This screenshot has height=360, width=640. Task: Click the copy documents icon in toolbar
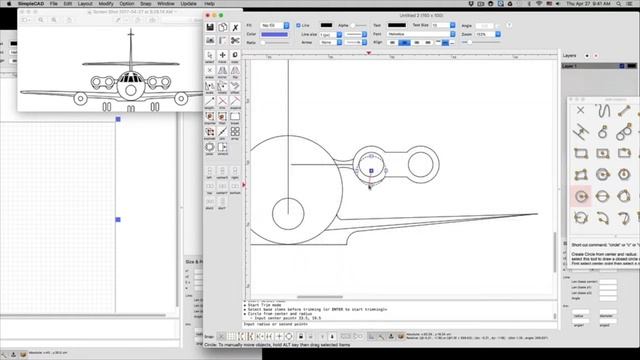[222, 27]
